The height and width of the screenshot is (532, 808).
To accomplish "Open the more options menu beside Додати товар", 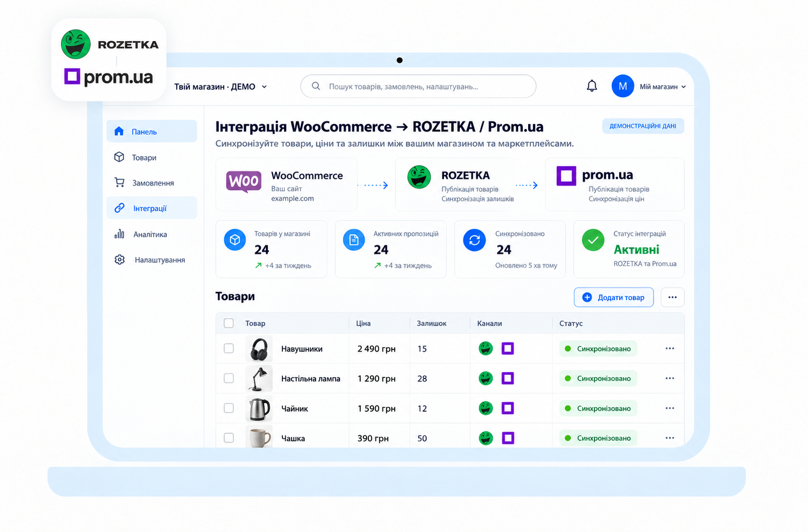I will click(673, 297).
